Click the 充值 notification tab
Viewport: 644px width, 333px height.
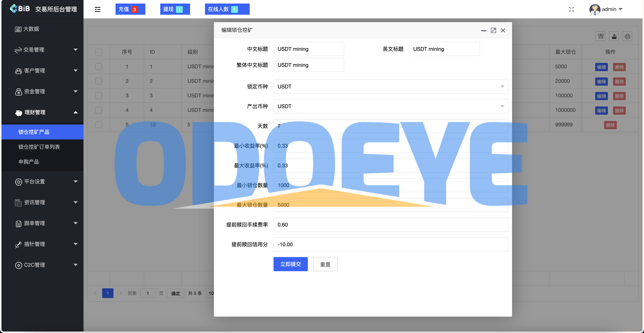(x=130, y=9)
